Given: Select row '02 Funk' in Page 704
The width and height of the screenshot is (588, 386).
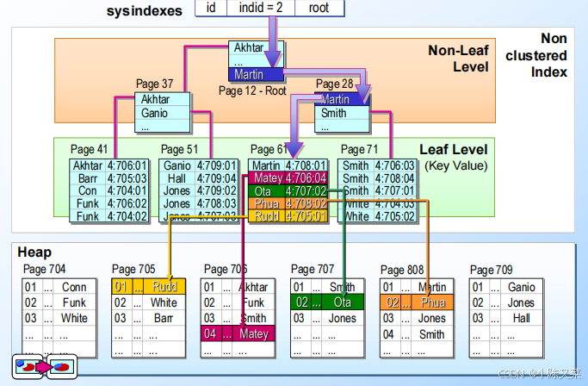Looking at the screenshot, I should pos(59,302).
